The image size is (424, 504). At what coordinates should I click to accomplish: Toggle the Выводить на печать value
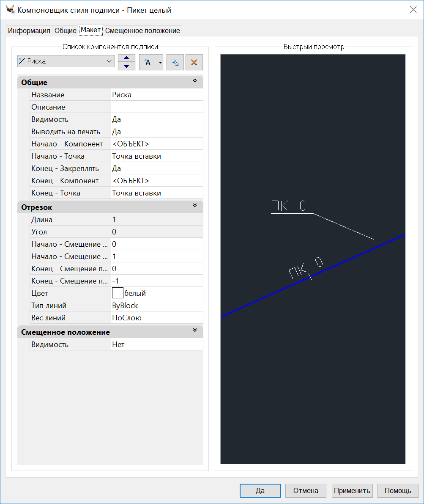(156, 132)
